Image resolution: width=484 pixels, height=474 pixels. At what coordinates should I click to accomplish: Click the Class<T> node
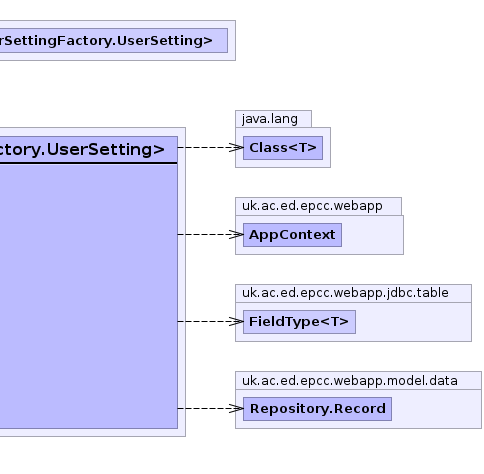coord(283,148)
